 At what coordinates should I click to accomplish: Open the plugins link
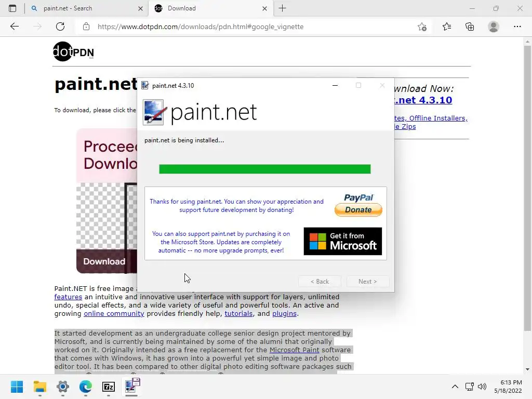tap(284, 313)
